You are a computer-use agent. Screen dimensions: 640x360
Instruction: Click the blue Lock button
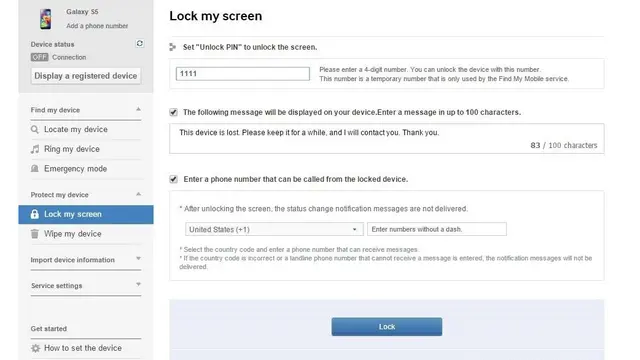point(387,327)
